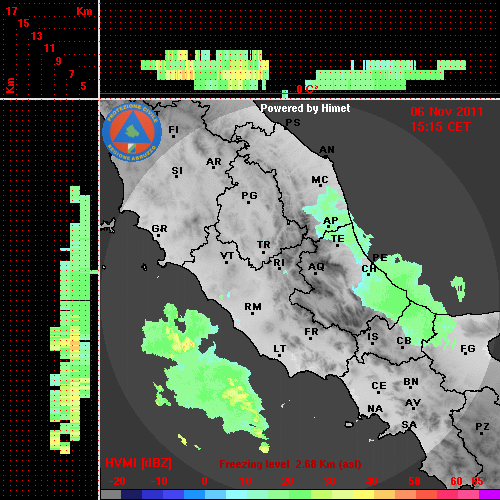Click the PE city label on map
500x500 pixels.
click(380, 258)
